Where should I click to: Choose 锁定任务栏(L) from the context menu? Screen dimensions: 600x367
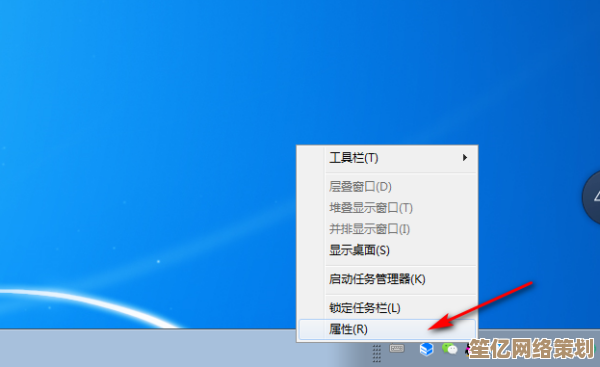pos(387,308)
